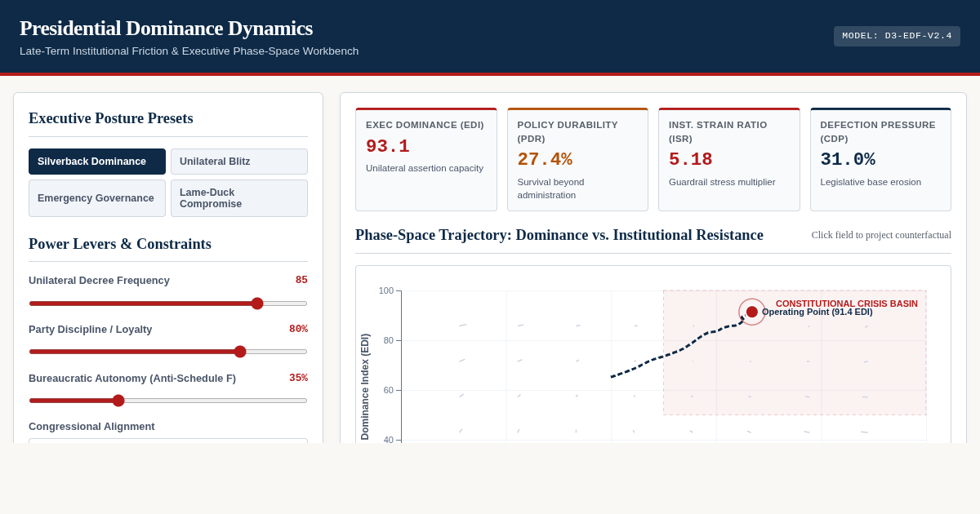This screenshot has width=980, height=514.
Task: Click the party loyalty value 80%
Action: [298, 329]
